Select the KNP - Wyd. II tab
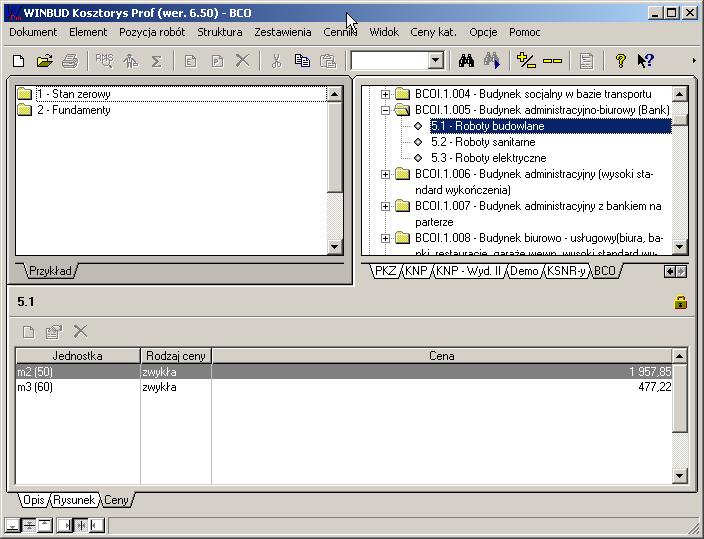The width and height of the screenshot is (704, 539). coord(469,271)
